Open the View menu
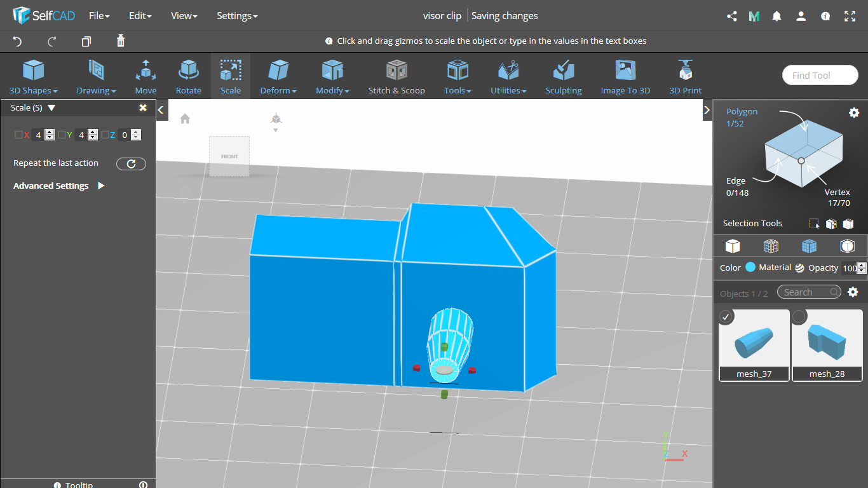The width and height of the screenshot is (868, 488). 184,16
